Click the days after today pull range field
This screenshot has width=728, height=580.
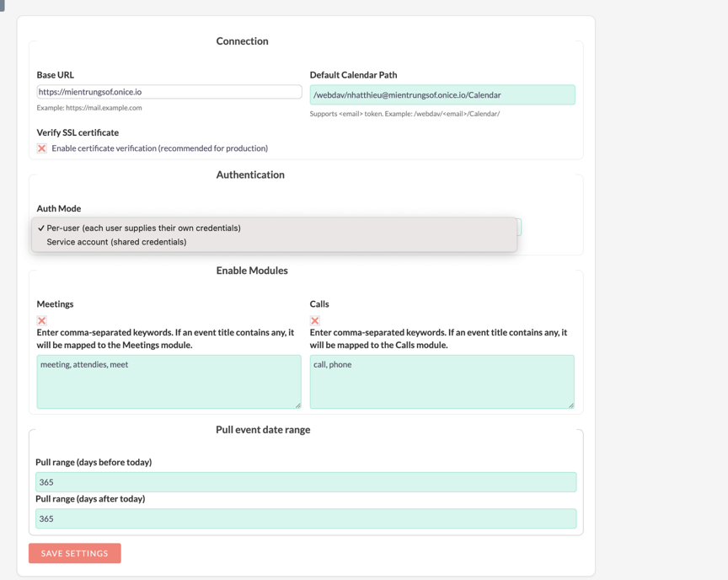coord(306,518)
